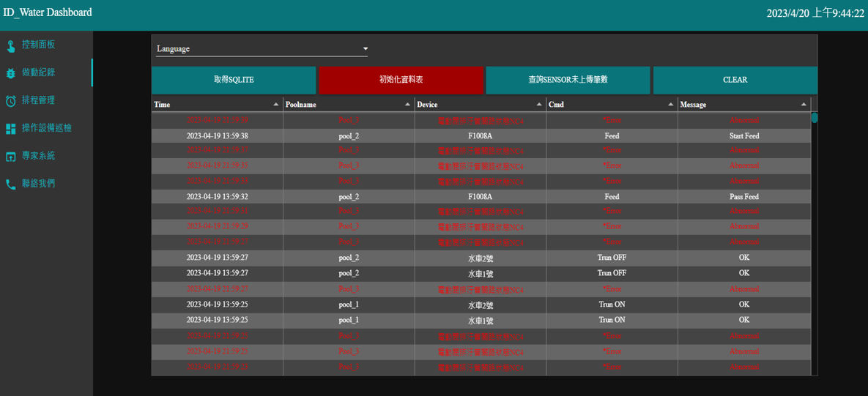Click the grid icon for 操作設備巡檢
This screenshot has height=396, width=868.
click(x=11, y=129)
